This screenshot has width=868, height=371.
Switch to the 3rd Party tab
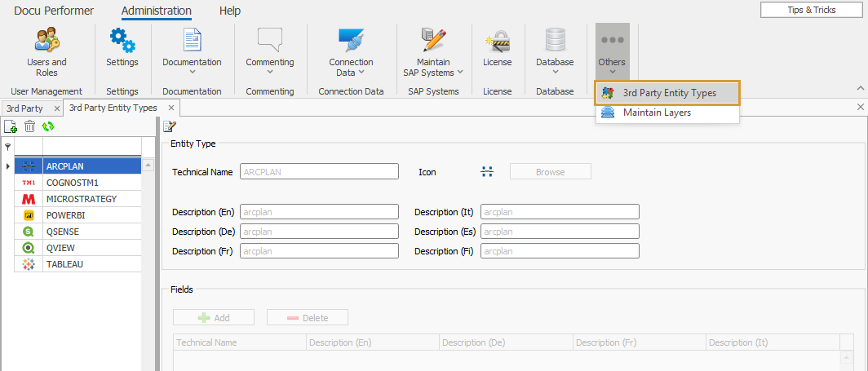pyautogui.click(x=24, y=108)
